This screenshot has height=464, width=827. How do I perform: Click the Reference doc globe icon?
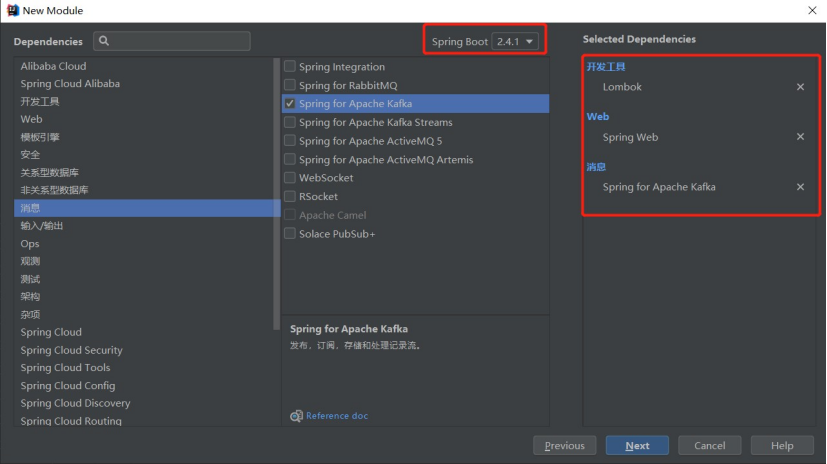[x=296, y=416]
